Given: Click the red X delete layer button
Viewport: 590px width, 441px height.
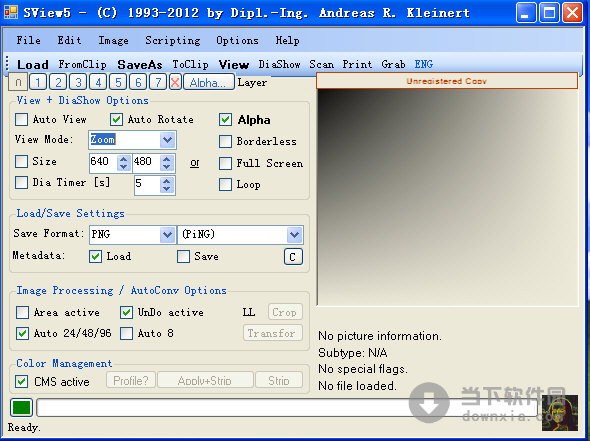Looking at the screenshot, I should 175,82.
